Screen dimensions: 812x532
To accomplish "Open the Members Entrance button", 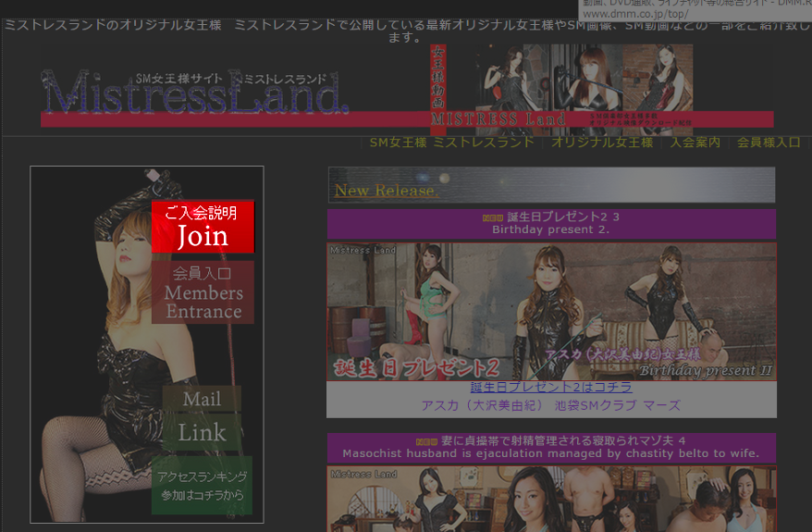I will click(203, 292).
